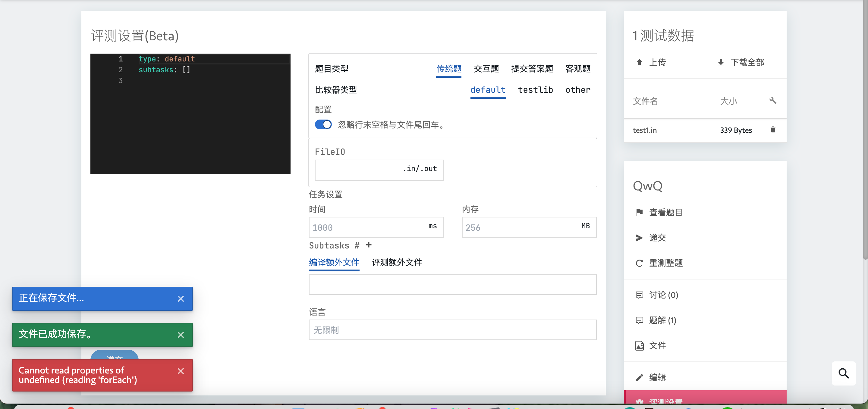Click the 递交 send icon
The image size is (868, 409).
pyautogui.click(x=640, y=238)
